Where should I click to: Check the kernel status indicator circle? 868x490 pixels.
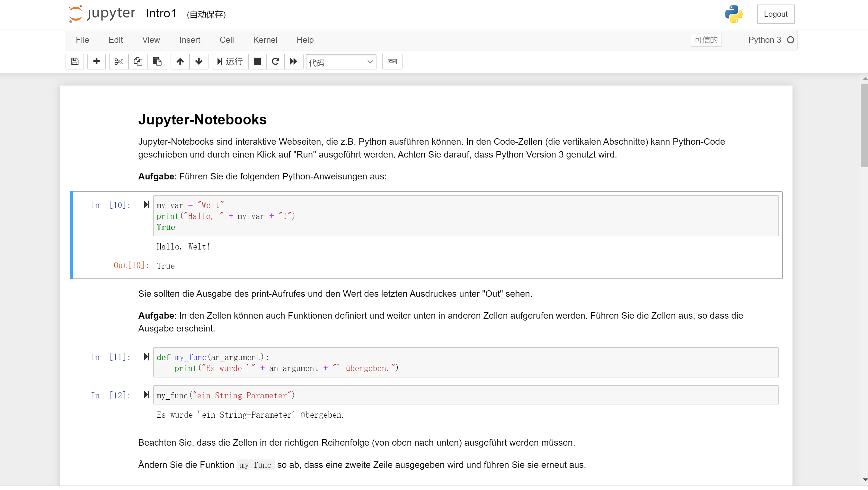pyautogui.click(x=792, y=40)
